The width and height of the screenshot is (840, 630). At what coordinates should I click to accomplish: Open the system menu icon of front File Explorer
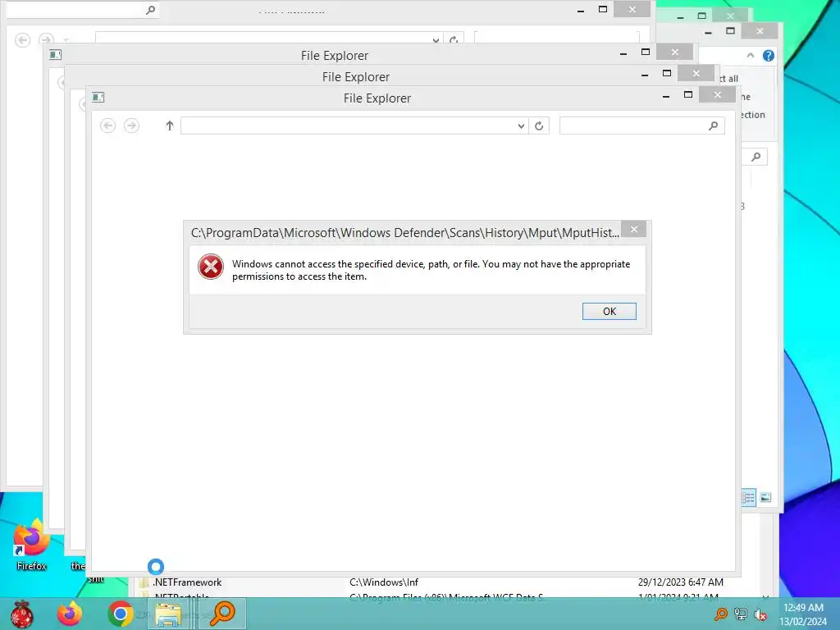pos(98,97)
